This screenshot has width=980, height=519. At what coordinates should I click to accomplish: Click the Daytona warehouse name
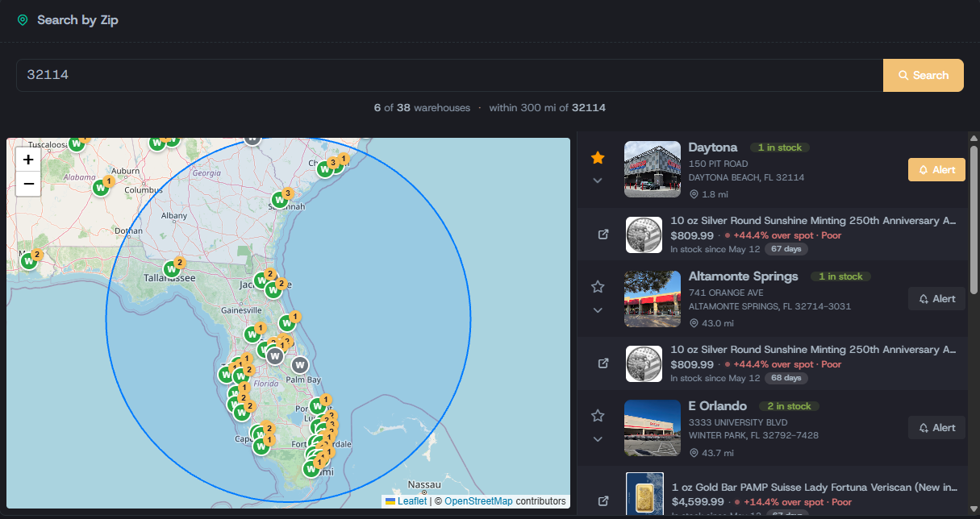713,147
